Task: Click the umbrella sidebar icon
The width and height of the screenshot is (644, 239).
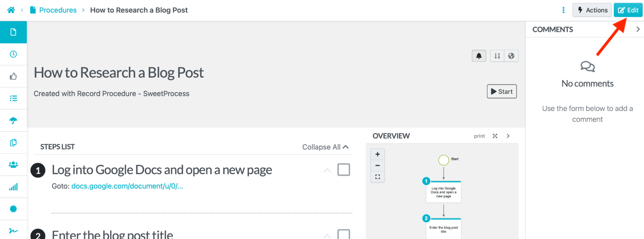Action: (13, 120)
